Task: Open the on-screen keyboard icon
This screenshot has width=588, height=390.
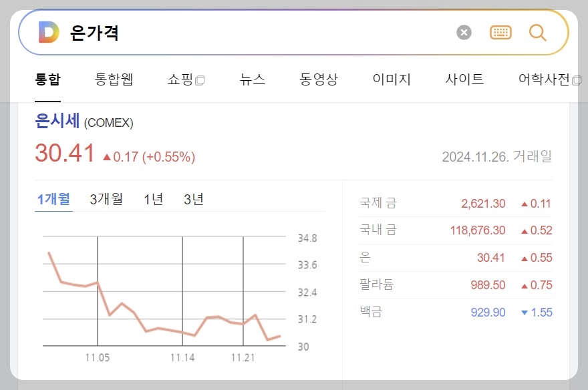Action: (x=501, y=31)
